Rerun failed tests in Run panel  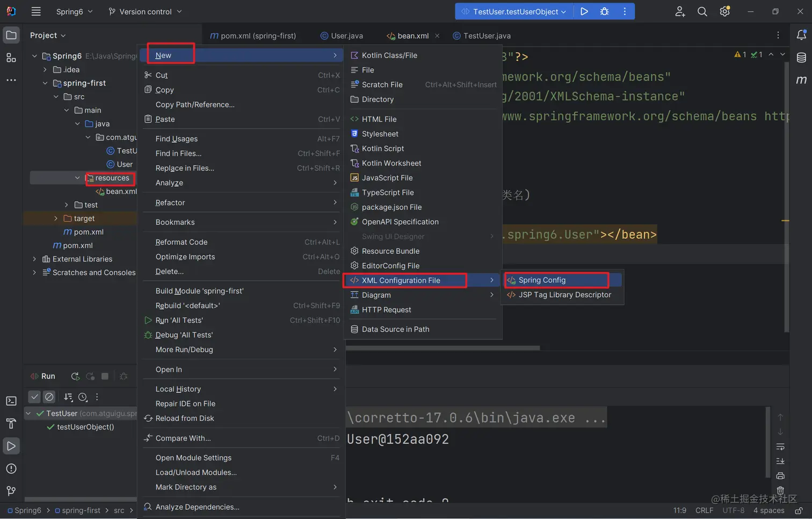click(x=90, y=376)
